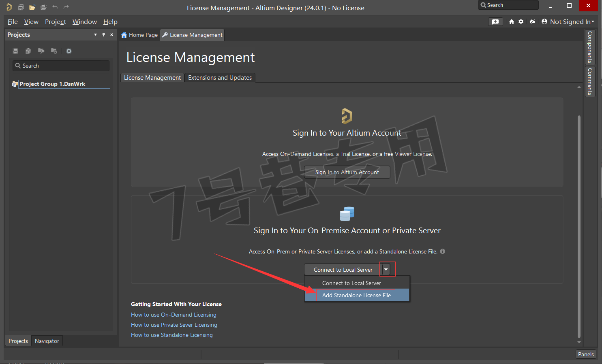Open preferences using the top-right gear icon
Image resolution: width=602 pixels, height=364 pixels.
(521, 22)
